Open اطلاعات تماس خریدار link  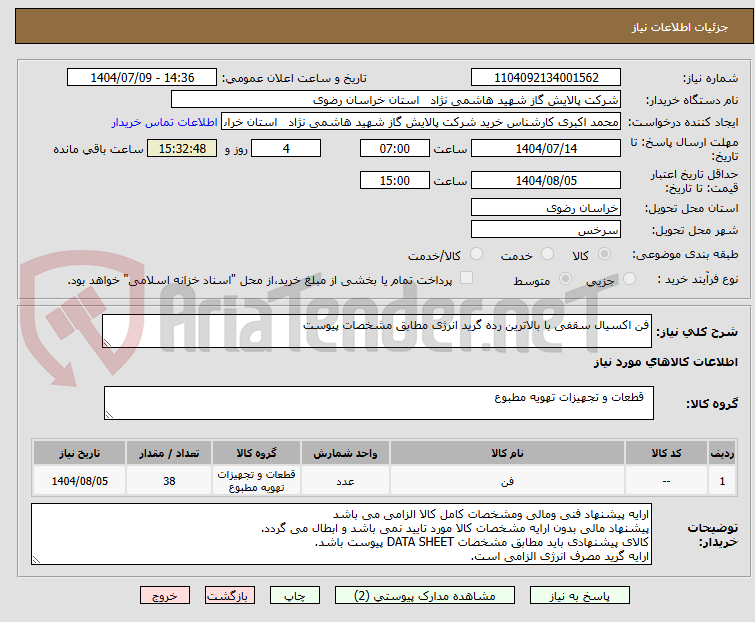click(x=165, y=122)
